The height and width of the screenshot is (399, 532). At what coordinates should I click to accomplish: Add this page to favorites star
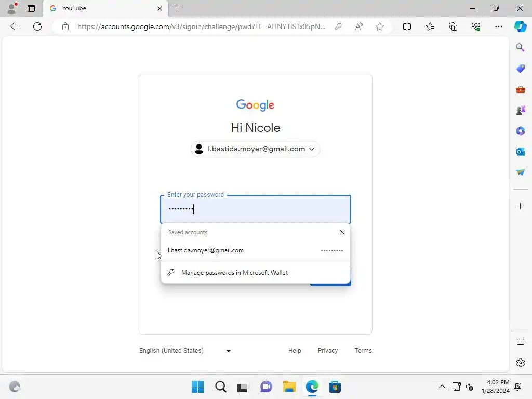[380, 26]
